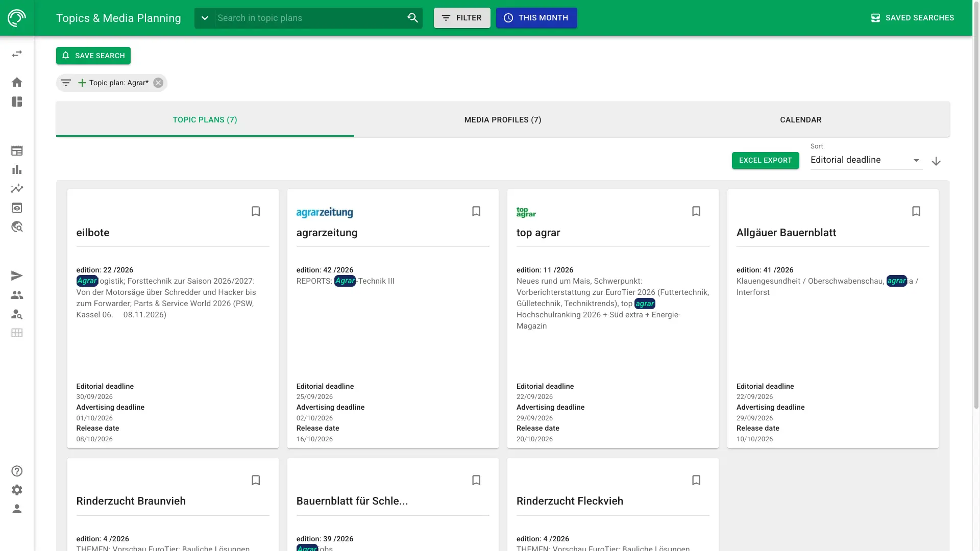Open the person search sidebar icon
The width and height of the screenshot is (980, 551).
(17, 314)
